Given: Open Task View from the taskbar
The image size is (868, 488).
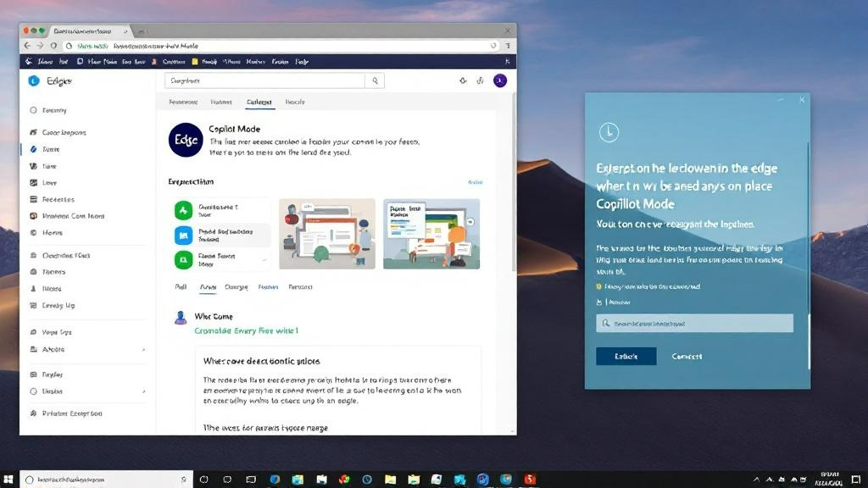Looking at the screenshot, I should [x=251, y=480].
